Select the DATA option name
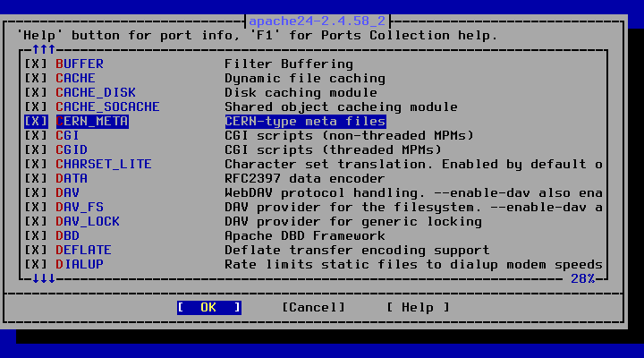This screenshot has width=644, height=358. tap(72, 179)
